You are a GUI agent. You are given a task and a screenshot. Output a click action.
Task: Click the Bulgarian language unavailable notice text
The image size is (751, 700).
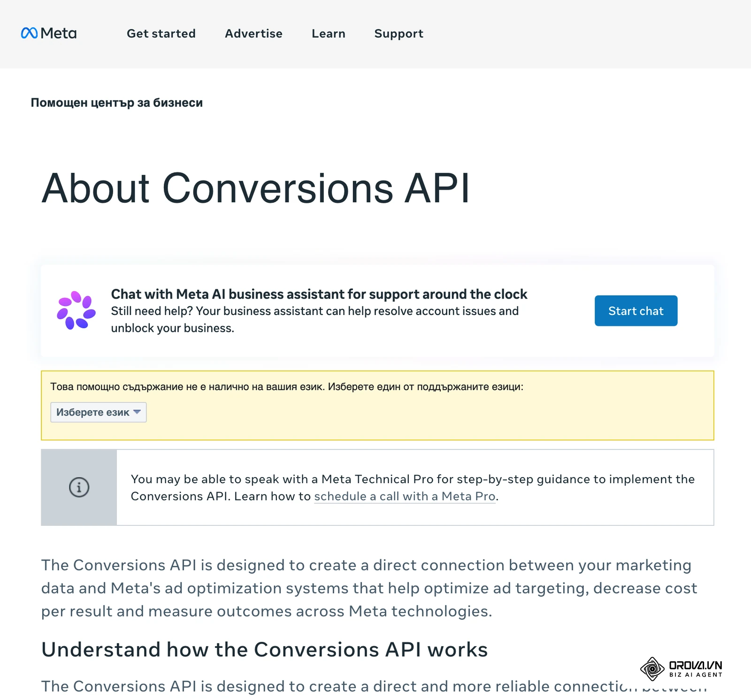tap(286, 387)
